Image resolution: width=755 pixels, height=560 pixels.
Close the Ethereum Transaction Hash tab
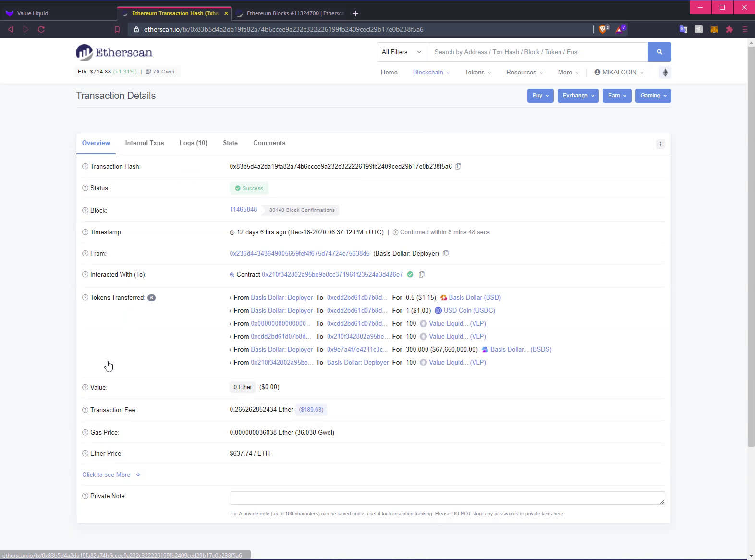click(226, 13)
